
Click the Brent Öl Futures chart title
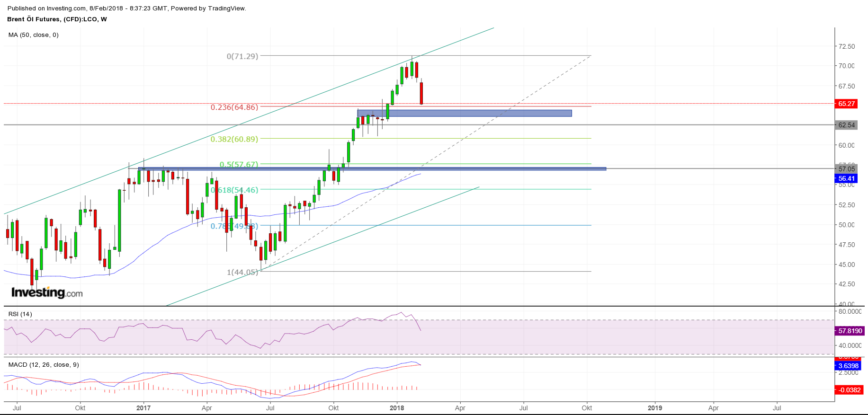point(57,19)
